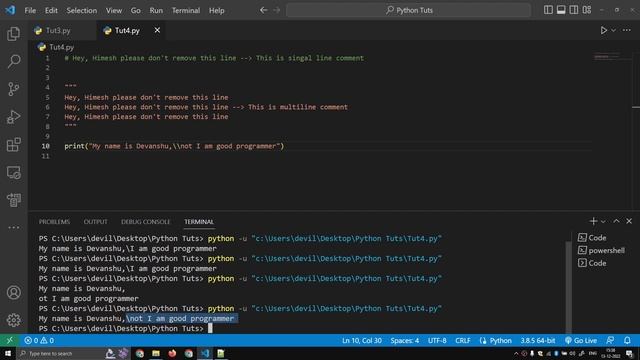Close the Tut4.py tab
This screenshot has height=360, width=640.
coord(157,30)
